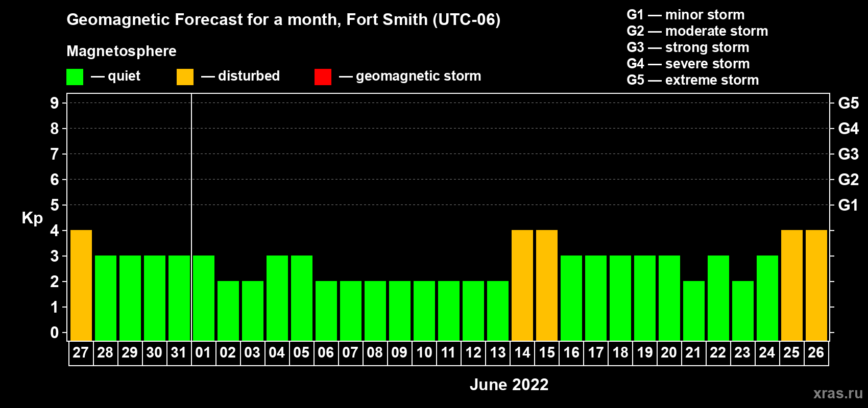Click the bar for June 21

point(694,311)
